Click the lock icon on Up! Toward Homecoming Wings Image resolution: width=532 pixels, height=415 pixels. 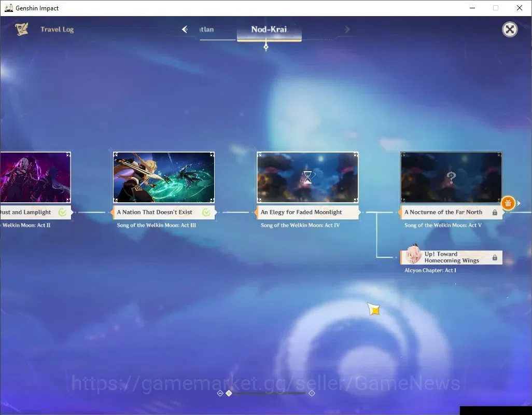point(495,257)
